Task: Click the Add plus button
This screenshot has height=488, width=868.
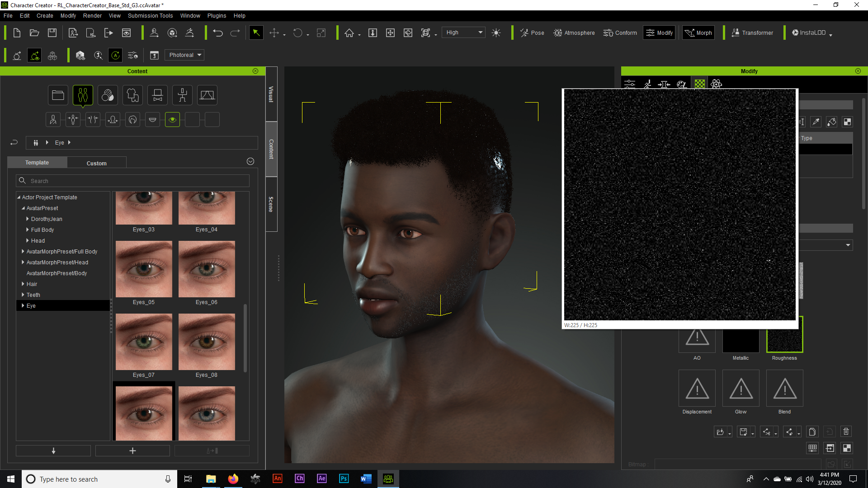Action: (132, 451)
